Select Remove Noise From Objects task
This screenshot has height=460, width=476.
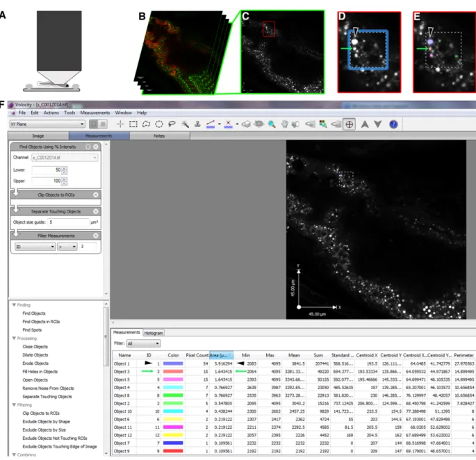[48, 388]
